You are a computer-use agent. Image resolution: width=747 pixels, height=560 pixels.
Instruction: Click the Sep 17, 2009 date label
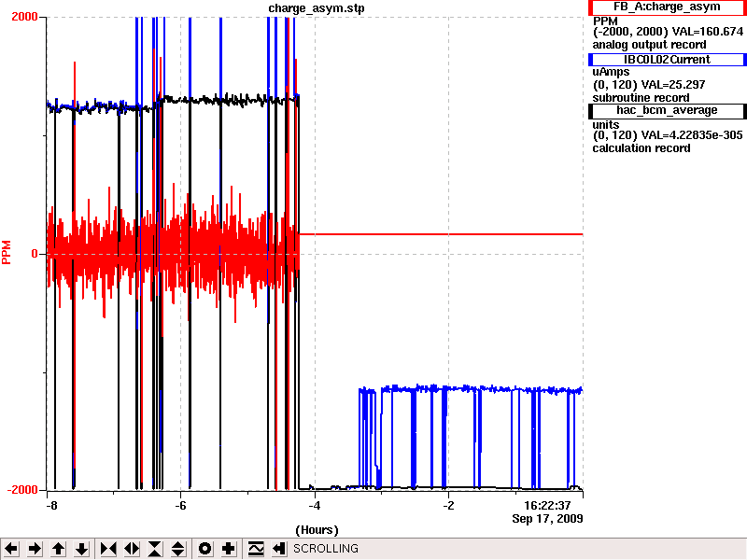pyautogui.click(x=547, y=519)
